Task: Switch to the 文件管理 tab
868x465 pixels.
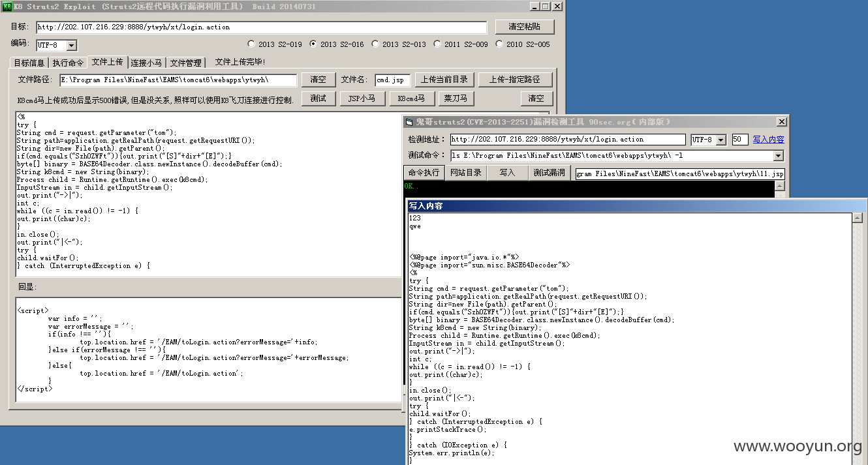Action: click(186, 63)
